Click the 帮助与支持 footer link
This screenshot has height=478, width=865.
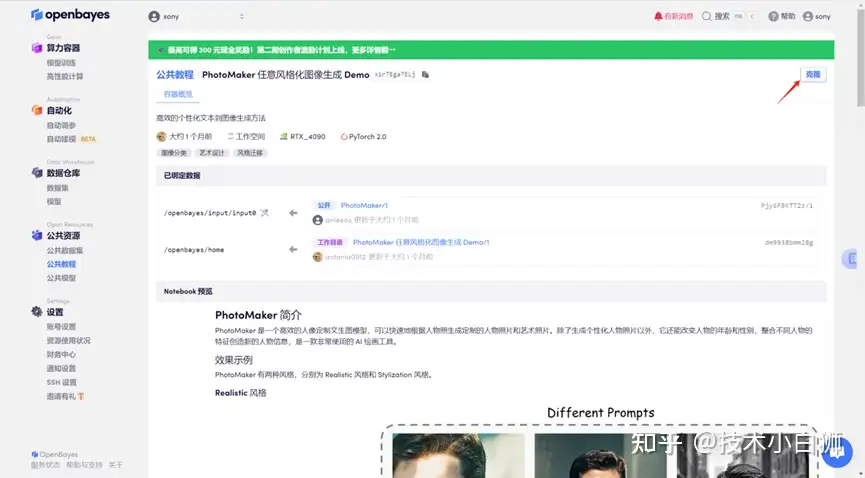84,465
